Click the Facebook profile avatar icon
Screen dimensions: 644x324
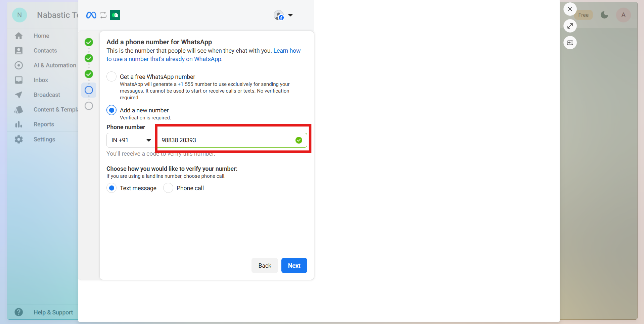tap(279, 15)
